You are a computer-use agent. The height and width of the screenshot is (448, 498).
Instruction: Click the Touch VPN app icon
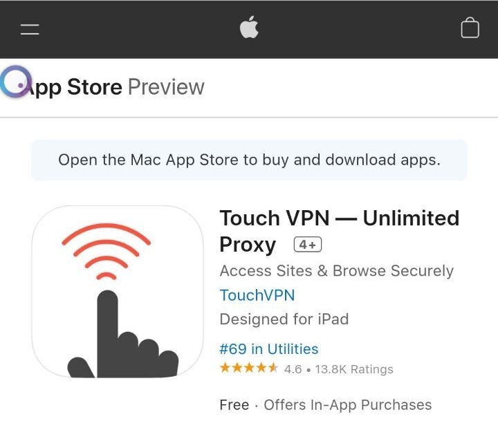[118, 291]
